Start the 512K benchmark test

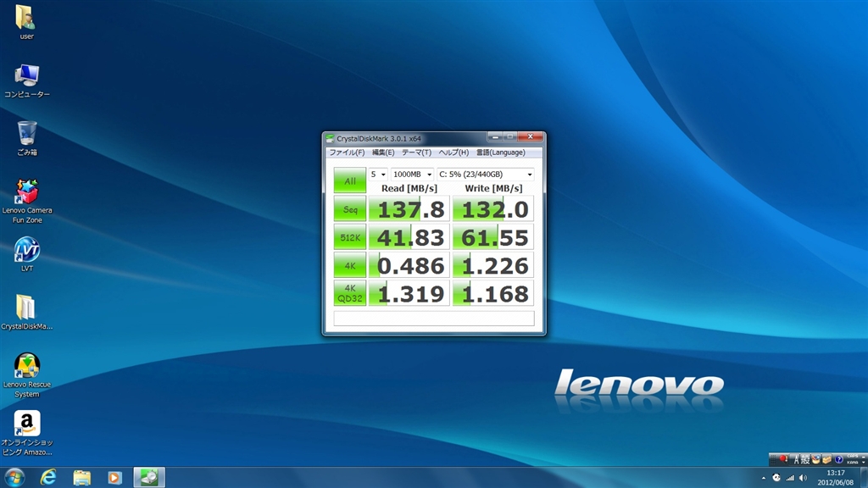click(350, 237)
